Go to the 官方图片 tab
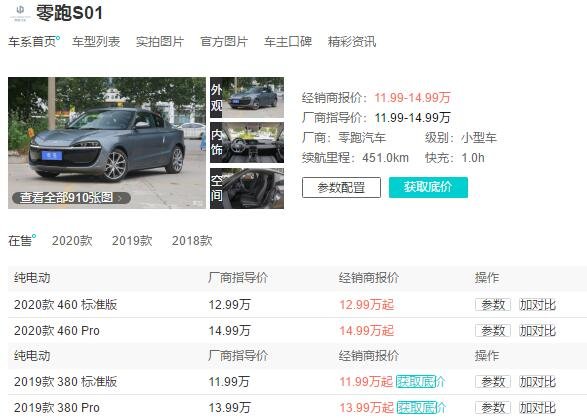Screen dimensions: 587x418 [224, 42]
